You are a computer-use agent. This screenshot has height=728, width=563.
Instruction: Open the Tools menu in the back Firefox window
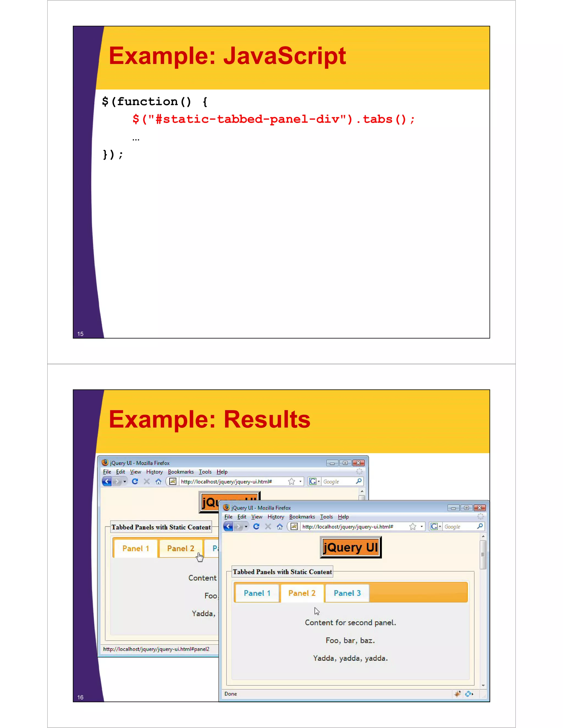pos(205,472)
